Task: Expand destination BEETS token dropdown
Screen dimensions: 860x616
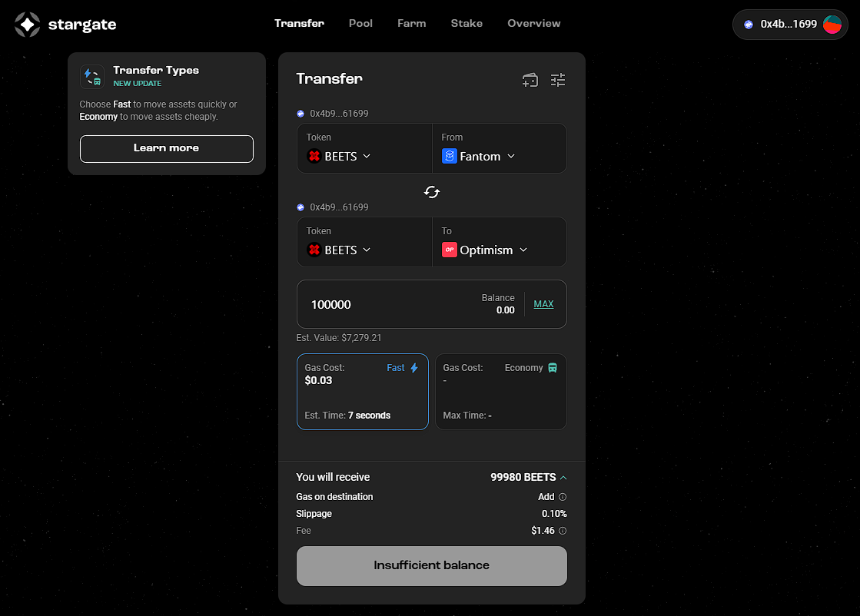Action: point(338,250)
